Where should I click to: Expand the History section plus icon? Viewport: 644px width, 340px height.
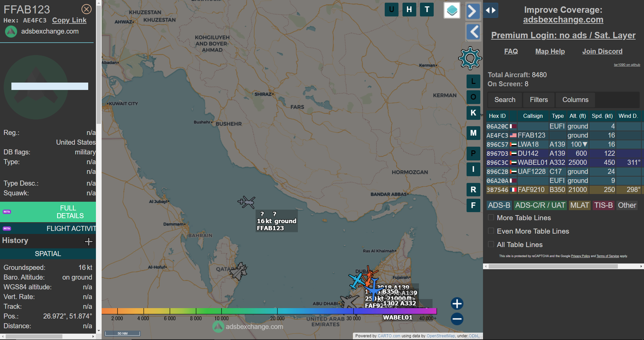click(89, 241)
